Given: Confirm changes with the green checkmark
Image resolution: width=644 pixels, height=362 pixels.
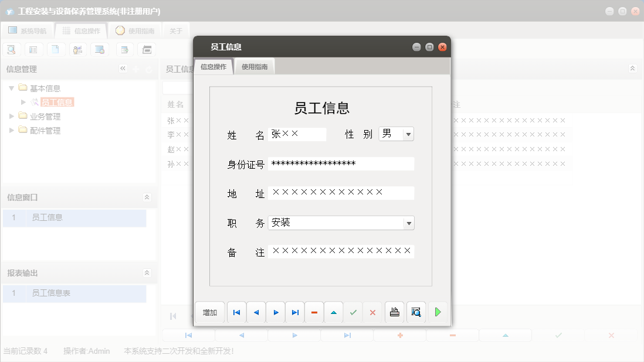Looking at the screenshot, I should (353, 312).
